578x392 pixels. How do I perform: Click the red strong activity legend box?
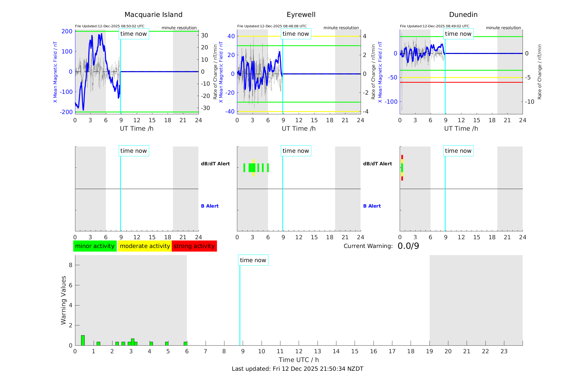click(x=194, y=246)
